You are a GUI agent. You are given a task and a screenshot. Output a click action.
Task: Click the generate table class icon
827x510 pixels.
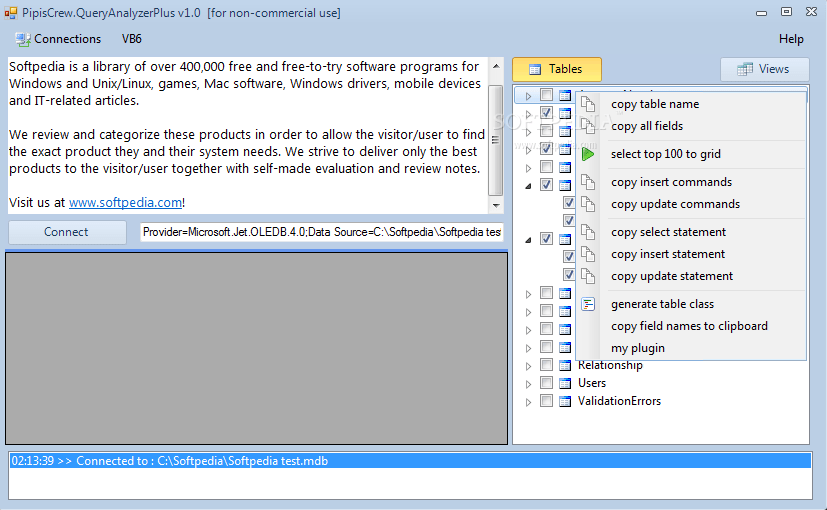click(x=588, y=304)
